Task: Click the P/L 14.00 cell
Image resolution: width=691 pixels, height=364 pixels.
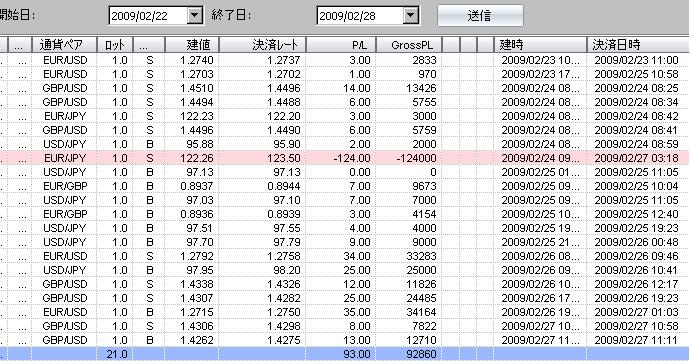Action: point(356,88)
